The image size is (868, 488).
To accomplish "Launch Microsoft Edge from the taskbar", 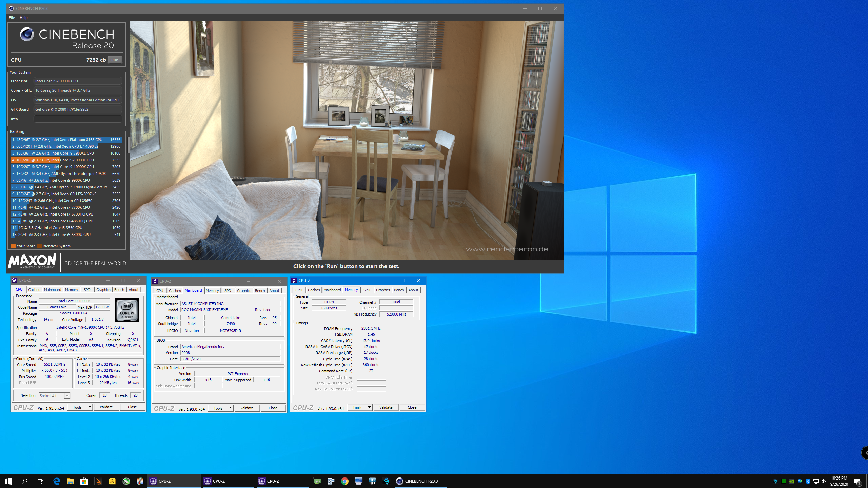I will click(x=57, y=481).
